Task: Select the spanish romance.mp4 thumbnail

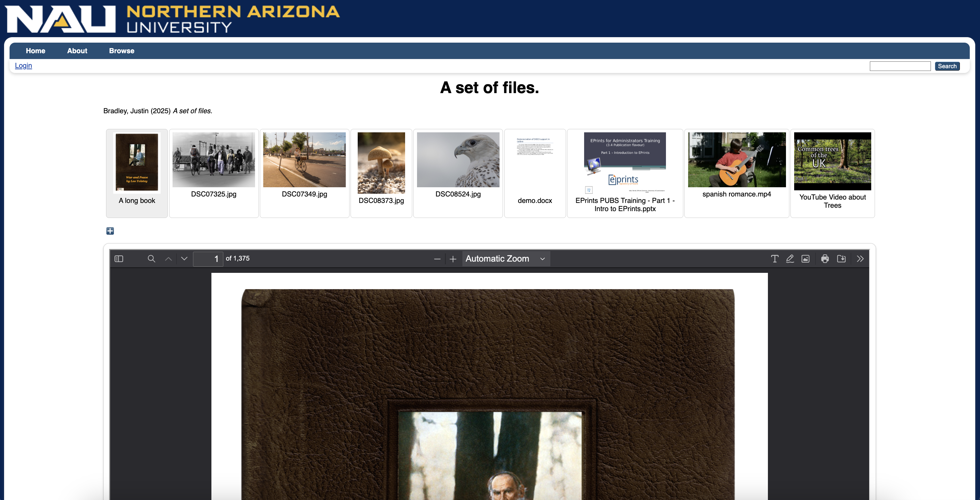Action: pos(737,173)
